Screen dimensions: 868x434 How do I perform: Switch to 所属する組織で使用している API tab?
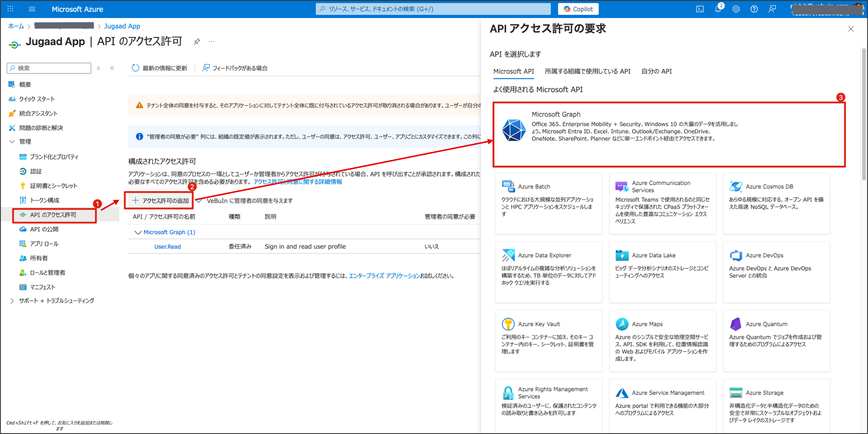coord(587,71)
